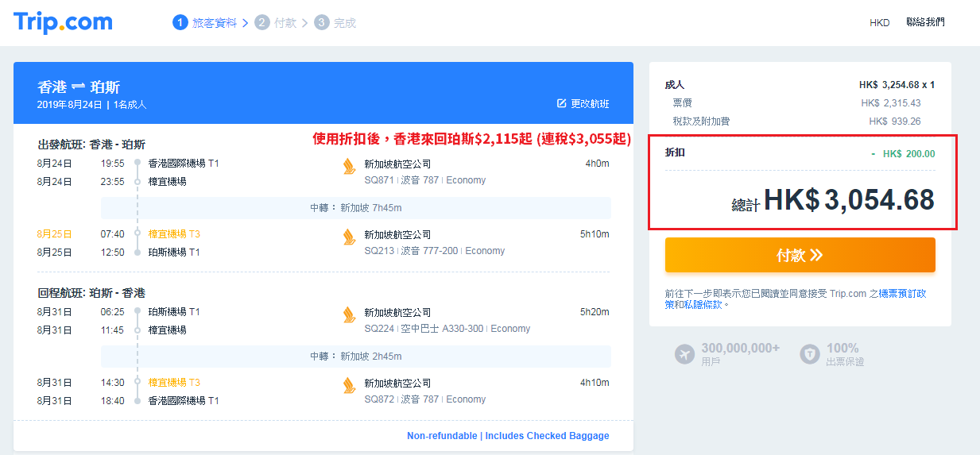Click Non-refundable | Includes Checked Baggage link
This screenshot has height=455, width=980.
(x=508, y=436)
